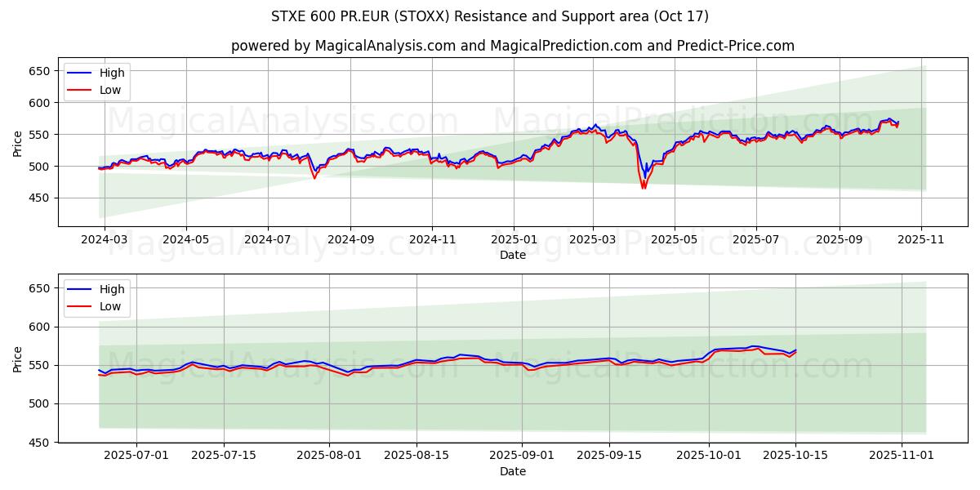
Task: Click the 450 price tick on bottom chart
Action: coord(41,442)
